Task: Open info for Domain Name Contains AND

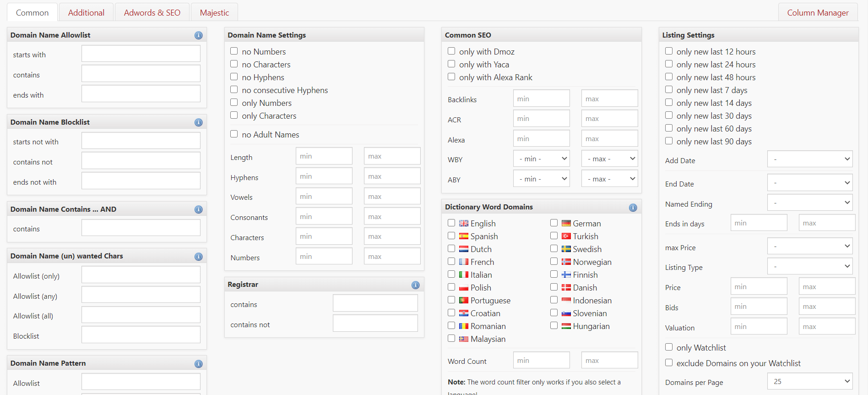Action: tap(198, 209)
